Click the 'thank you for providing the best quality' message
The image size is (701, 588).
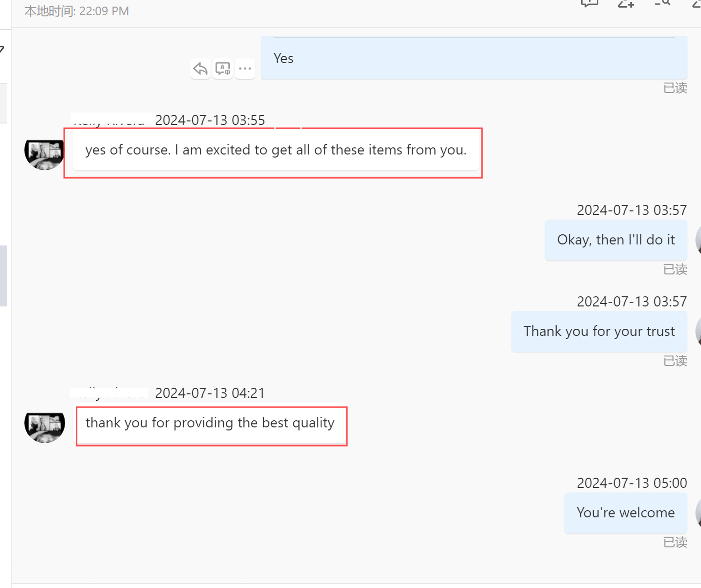(x=210, y=423)
